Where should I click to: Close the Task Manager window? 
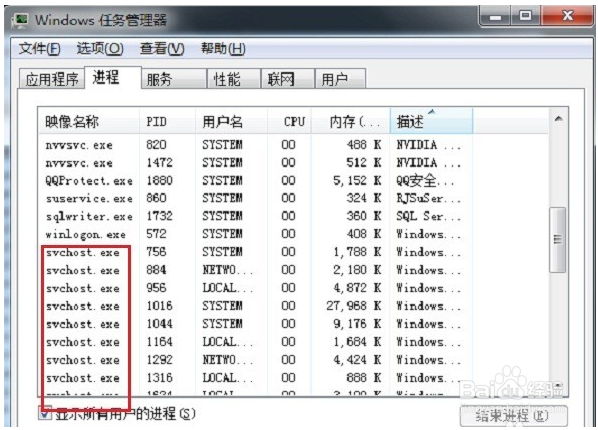pyautogui.click(x=567, y=16)
